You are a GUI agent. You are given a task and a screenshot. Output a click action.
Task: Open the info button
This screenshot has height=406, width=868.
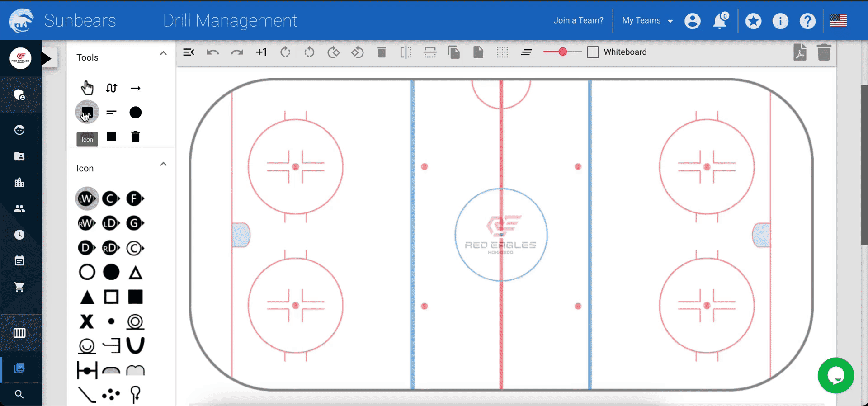[x=780, y=21]
